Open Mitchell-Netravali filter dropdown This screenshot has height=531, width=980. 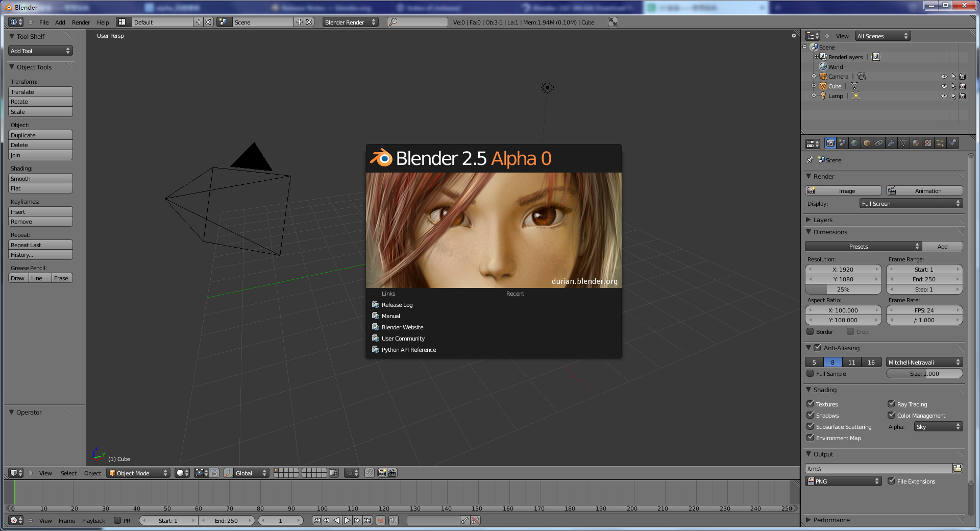pyautogui.click(x=924, y=362)
